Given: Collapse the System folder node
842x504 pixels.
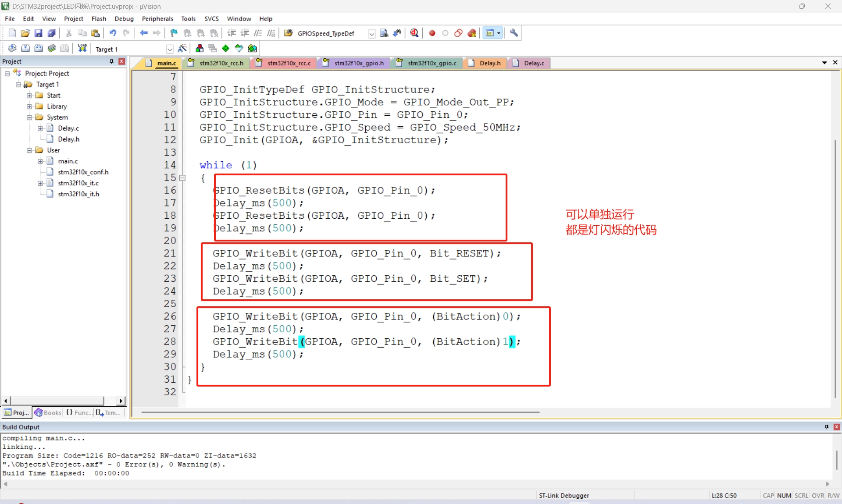Looking at the screenshot, I should point(29,117).
